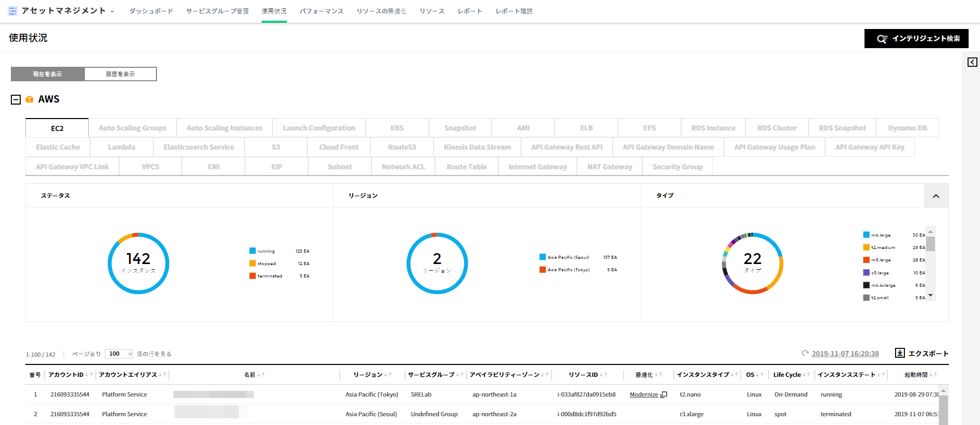The width and height of the screenshot is (980, 425).
Task: Switch to 履歴を表示 view
Action: pyautogui.click(x=120, y=74)
